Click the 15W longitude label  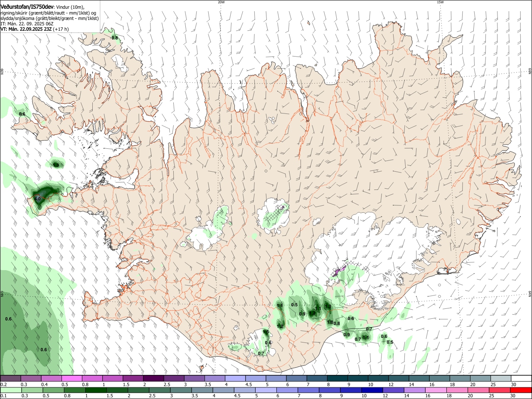tap(440, 2)
